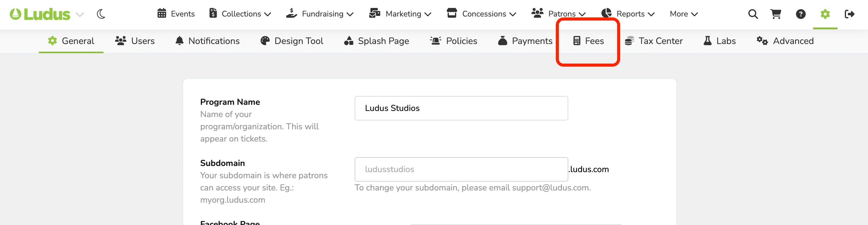Click the Events menu label
Viewport: 868px width, 225px height.
click(183, 14)
